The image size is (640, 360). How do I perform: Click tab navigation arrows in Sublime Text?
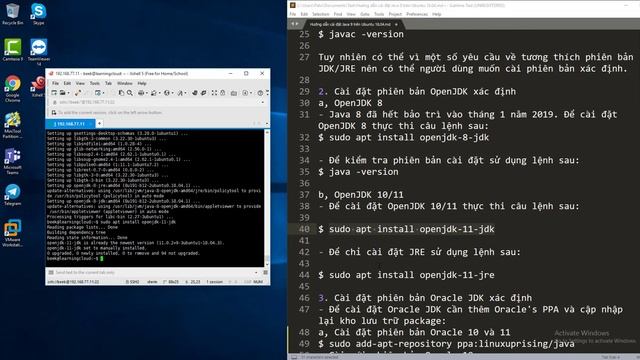click(x=295, y=24)
